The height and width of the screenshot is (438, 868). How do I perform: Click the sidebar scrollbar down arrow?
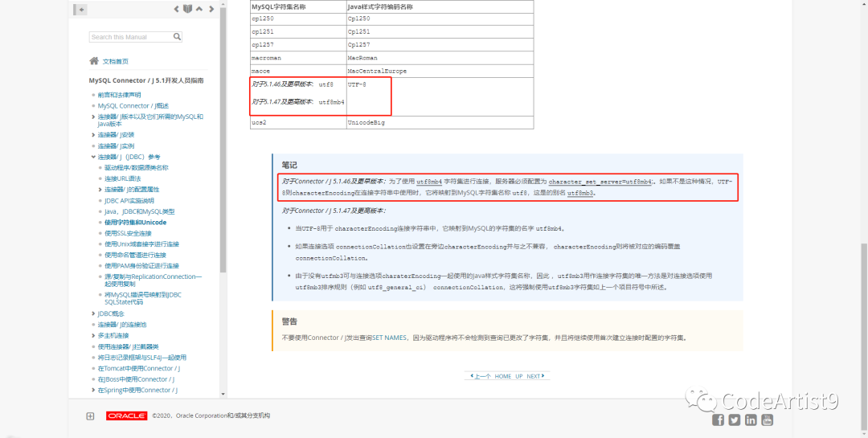pos(223,395)
